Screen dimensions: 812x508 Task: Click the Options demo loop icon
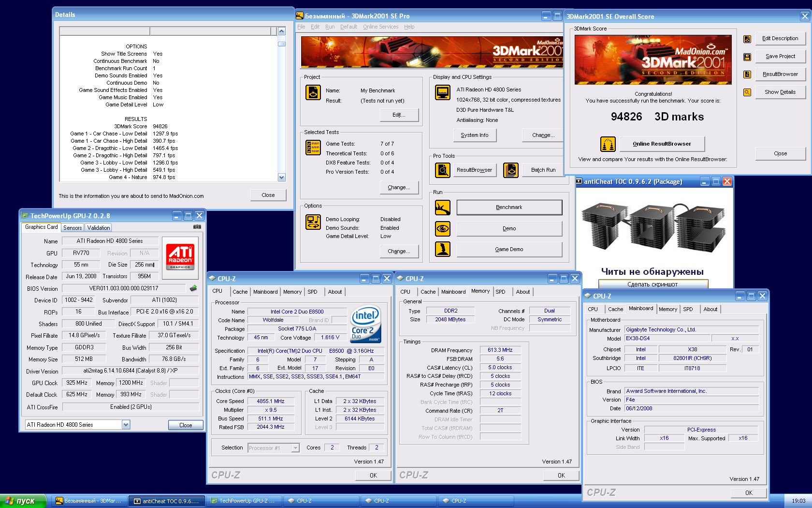313,222
